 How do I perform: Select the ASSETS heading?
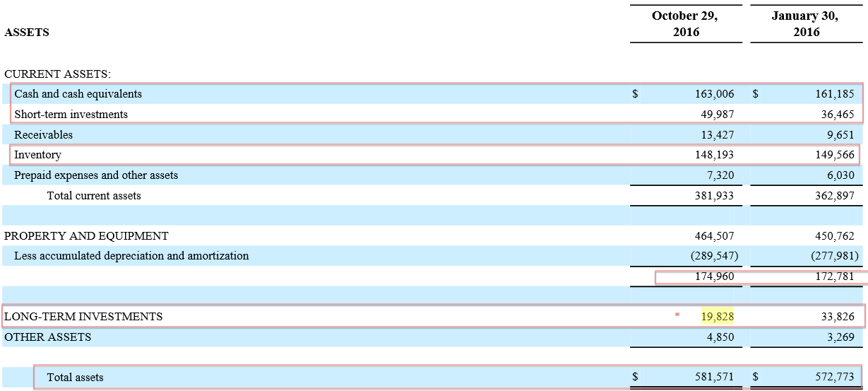[x=27, y=33]
